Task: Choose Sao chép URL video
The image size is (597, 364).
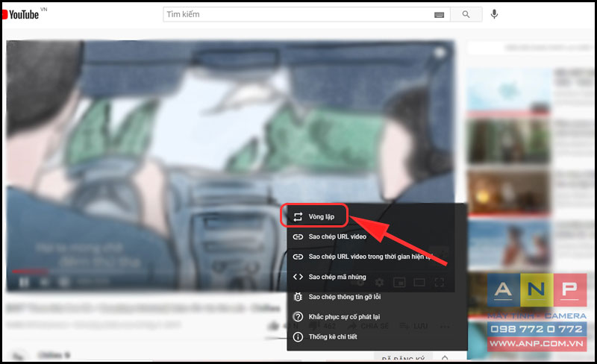Action: click(377, 236)
